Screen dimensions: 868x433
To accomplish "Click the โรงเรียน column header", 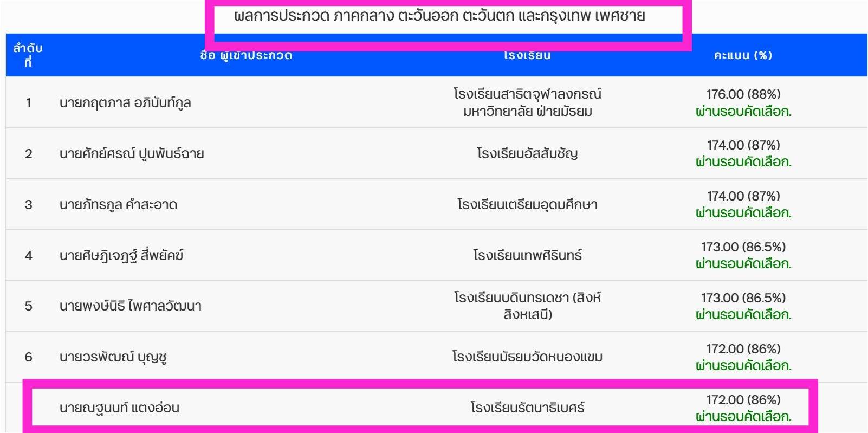I will pyautogui.click(x=527, y=55).
